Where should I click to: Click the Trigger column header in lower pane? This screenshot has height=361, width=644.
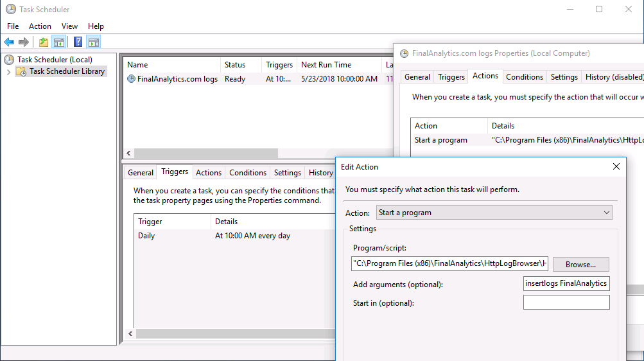click(173, 222)
